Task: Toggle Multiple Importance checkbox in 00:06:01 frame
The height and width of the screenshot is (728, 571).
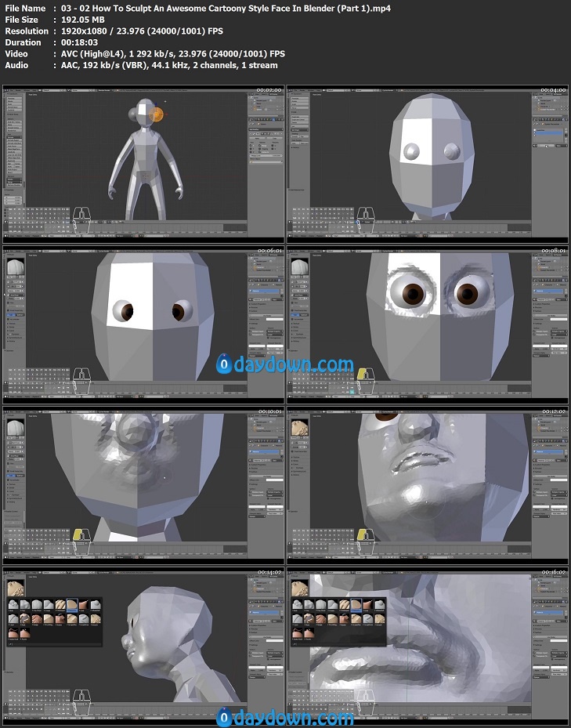Action: [x=250, y=331]
